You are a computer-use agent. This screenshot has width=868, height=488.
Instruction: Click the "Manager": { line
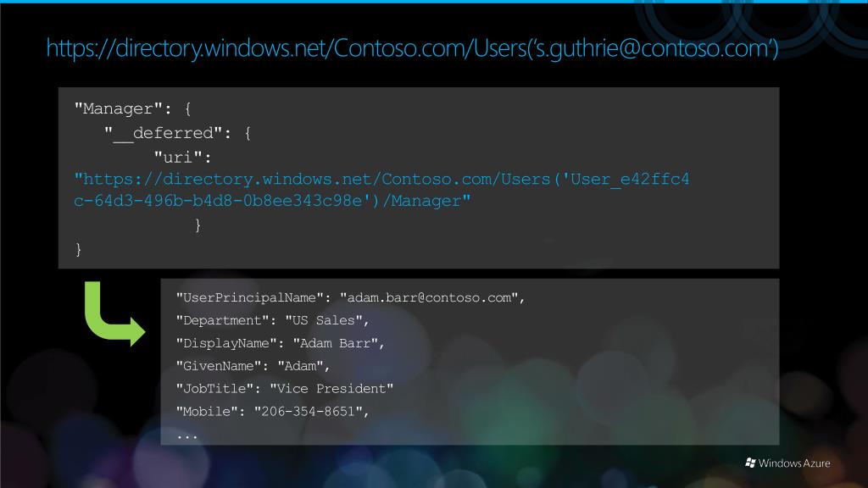(x=133, y=108)
